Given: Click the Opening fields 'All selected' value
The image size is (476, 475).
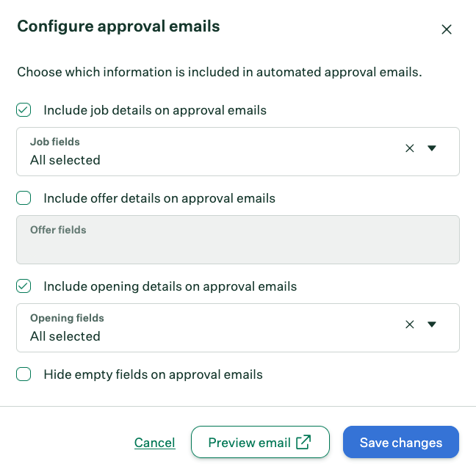Looking at the screenshot, I should point(65,336).
